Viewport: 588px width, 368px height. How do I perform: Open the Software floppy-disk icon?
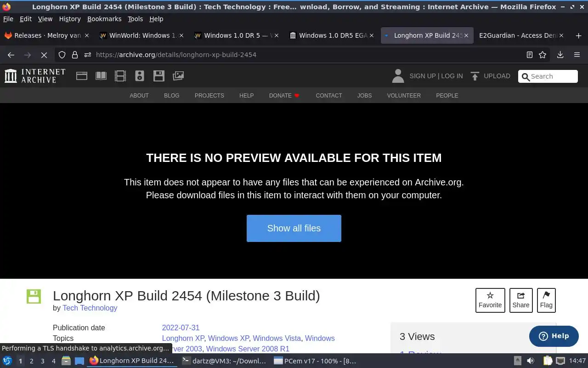(x=159, y=76)
